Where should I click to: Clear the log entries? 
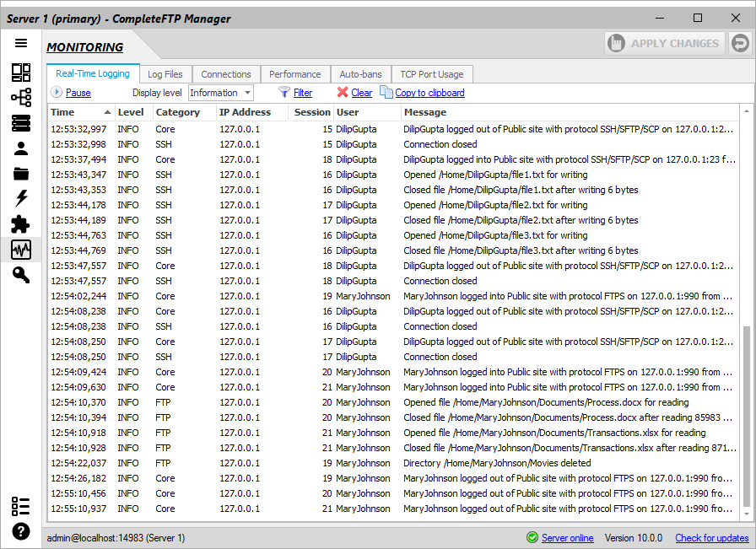[361, 93]
